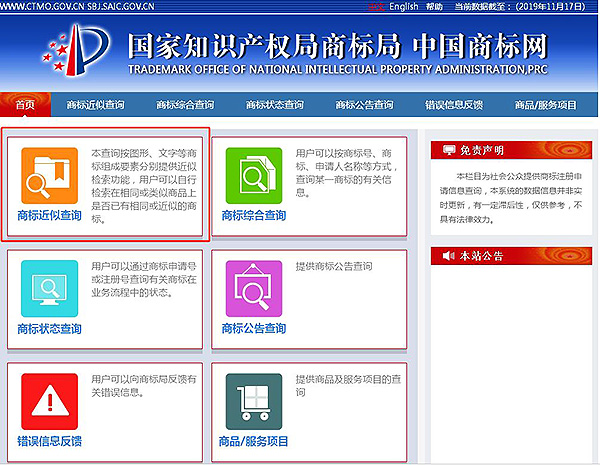Viewport: 600px width, 465px height.
Task: Select 商标状态查询 in the navigation bar
Action: click(274, 104)
